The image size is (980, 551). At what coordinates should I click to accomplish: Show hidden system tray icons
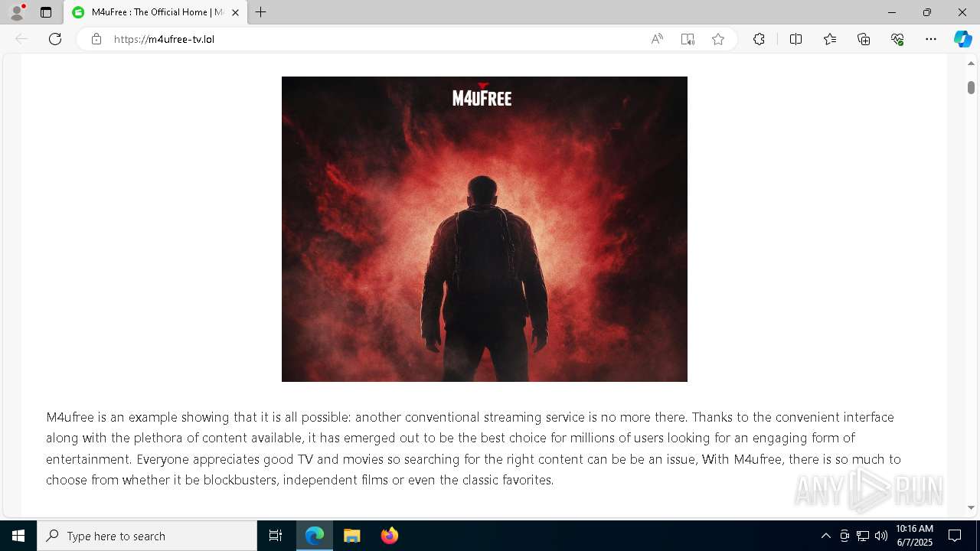click(825, 536)
